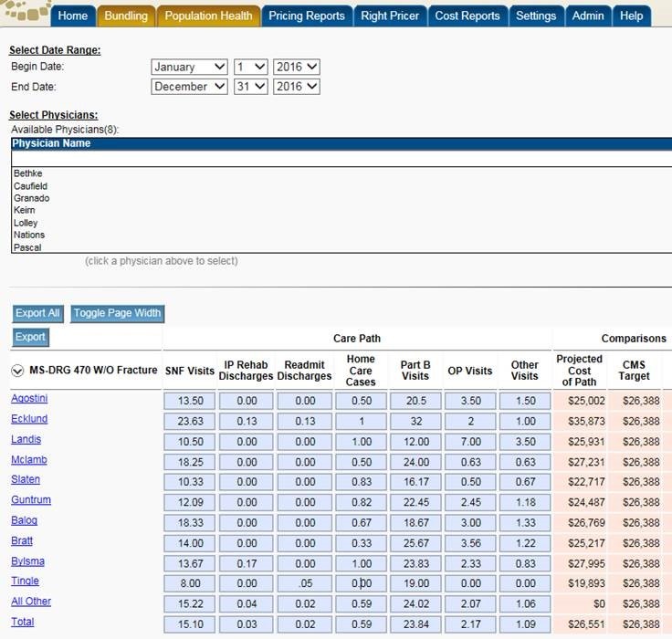This screenshot has width=672, height=639.
Task: Switch to the Bundling tab
Action: point(126,16)
